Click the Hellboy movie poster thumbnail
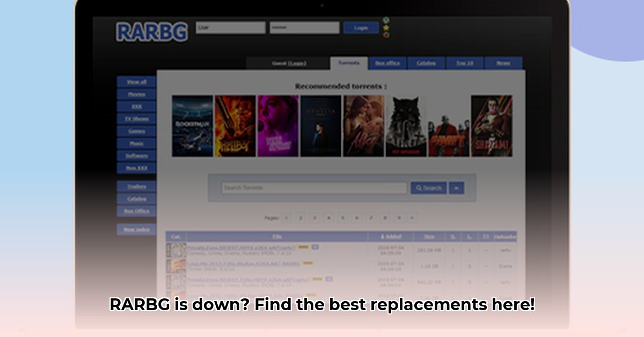The width and height of the screenshot is (644, 337). 235,124
